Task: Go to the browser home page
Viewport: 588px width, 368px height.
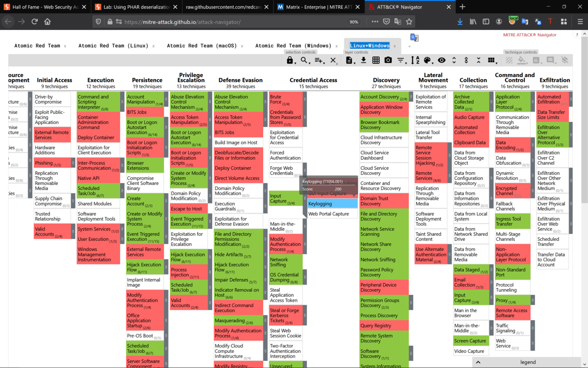Action: [x=48, y=22]
